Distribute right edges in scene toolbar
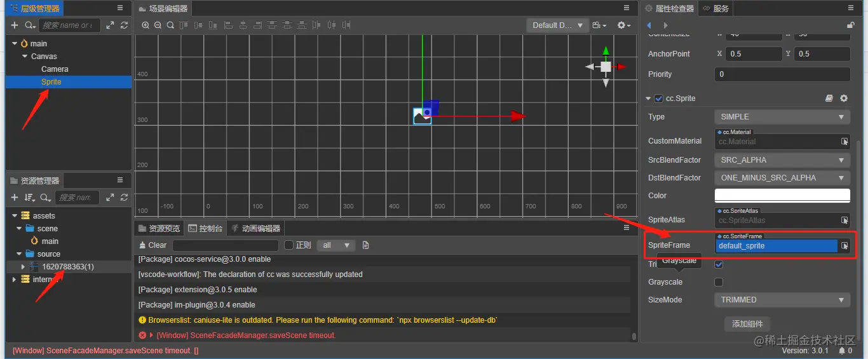868x359 pixels. point(346,25)
